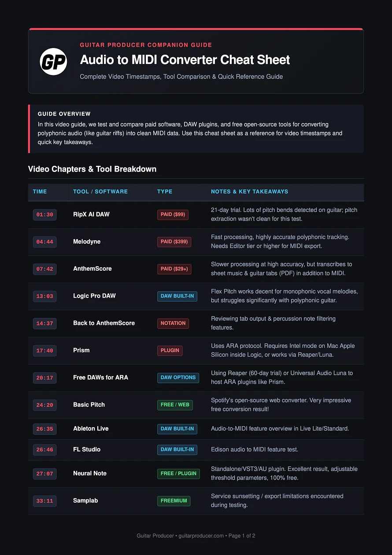Select the FREE / WEB badge
Viewport: 392px width, 555px height.
[x=175, y=405]
